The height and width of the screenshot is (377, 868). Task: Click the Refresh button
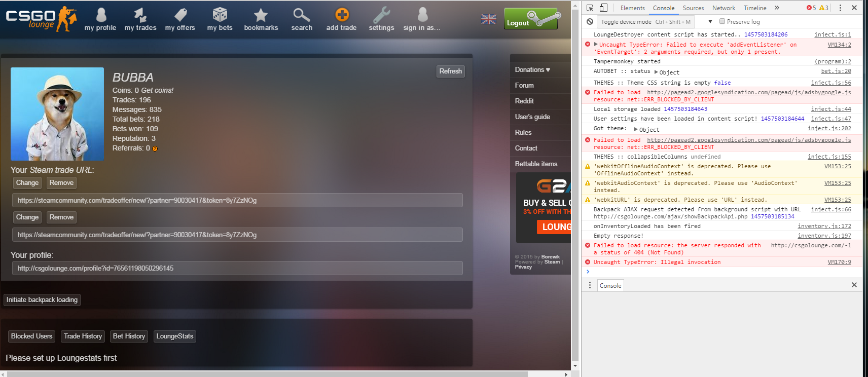coord(451,71)
